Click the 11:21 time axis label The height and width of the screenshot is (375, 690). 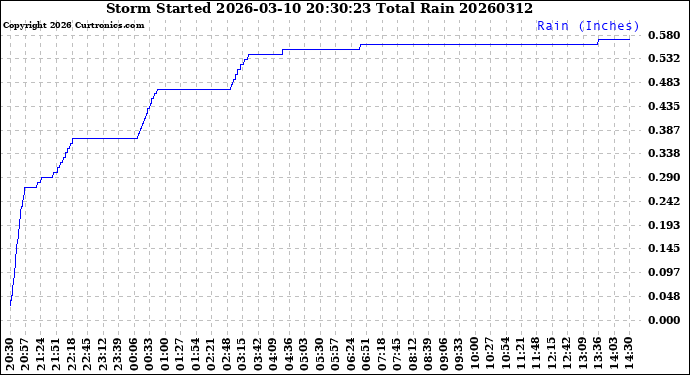[521, 354]
